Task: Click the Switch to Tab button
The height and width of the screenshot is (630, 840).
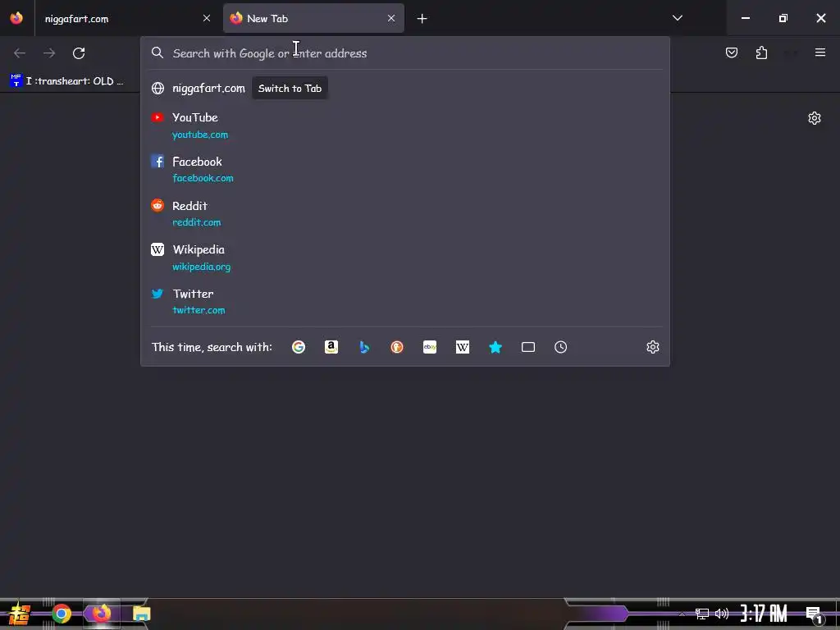Action: point(290,89)
